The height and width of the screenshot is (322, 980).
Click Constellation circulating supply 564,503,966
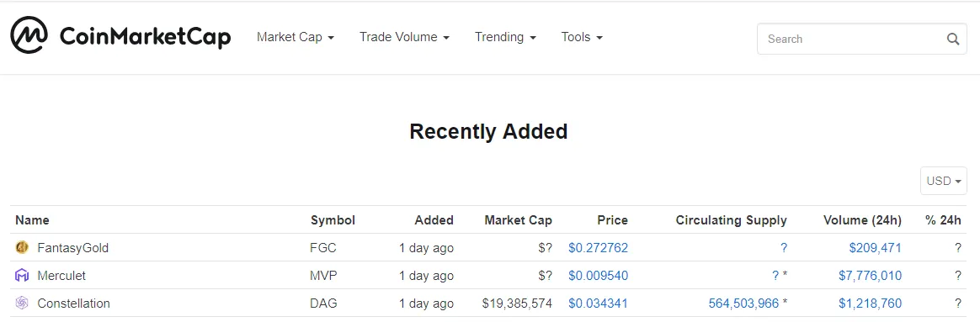(743, 304)
